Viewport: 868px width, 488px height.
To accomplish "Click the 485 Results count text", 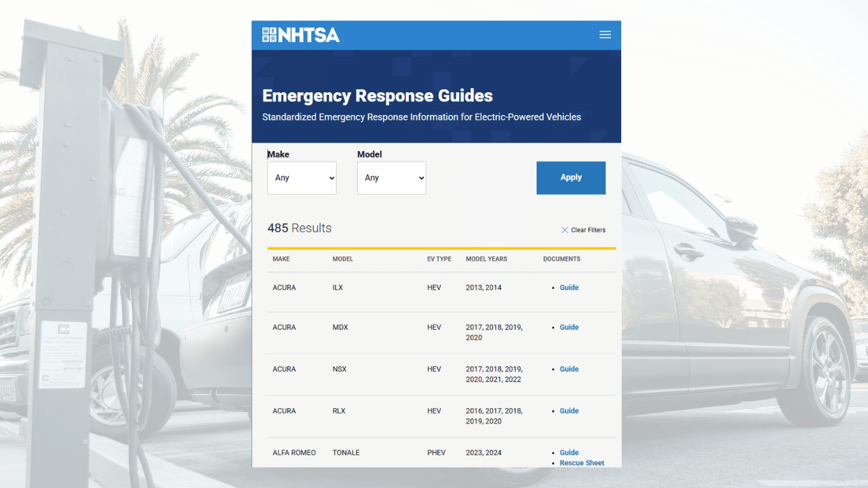I will (299, 228).
